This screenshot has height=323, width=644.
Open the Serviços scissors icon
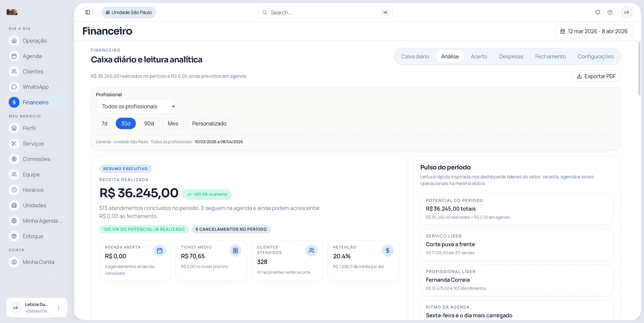coord(14,144)
